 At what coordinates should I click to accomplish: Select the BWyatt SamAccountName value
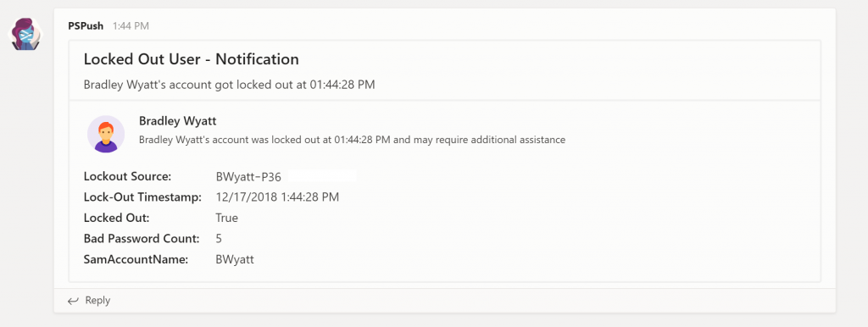[235, 259]
